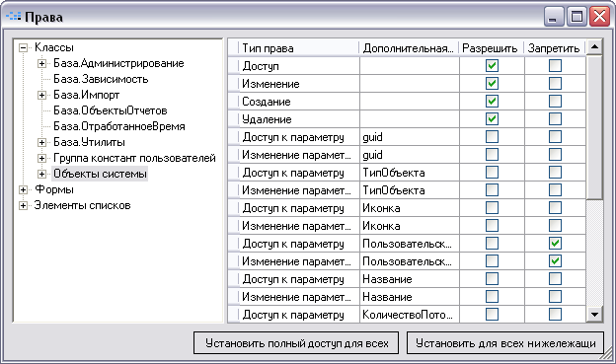Check Разрешить for Доступ к параметру guid

492,137
